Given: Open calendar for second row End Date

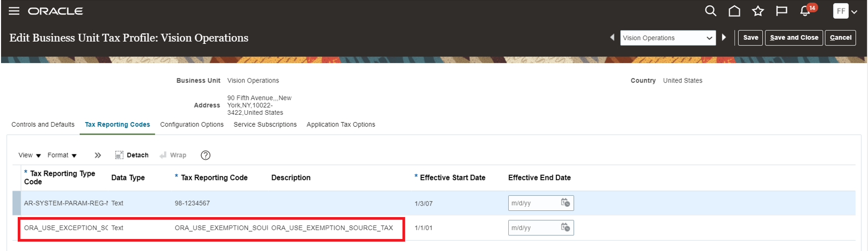Looking at the screenshot, I should (565, 228).
